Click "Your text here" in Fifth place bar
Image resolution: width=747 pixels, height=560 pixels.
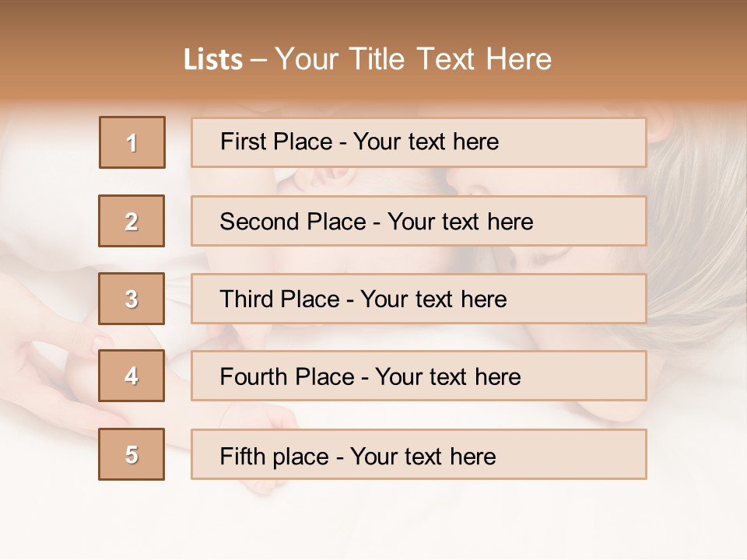click(423, 456)
